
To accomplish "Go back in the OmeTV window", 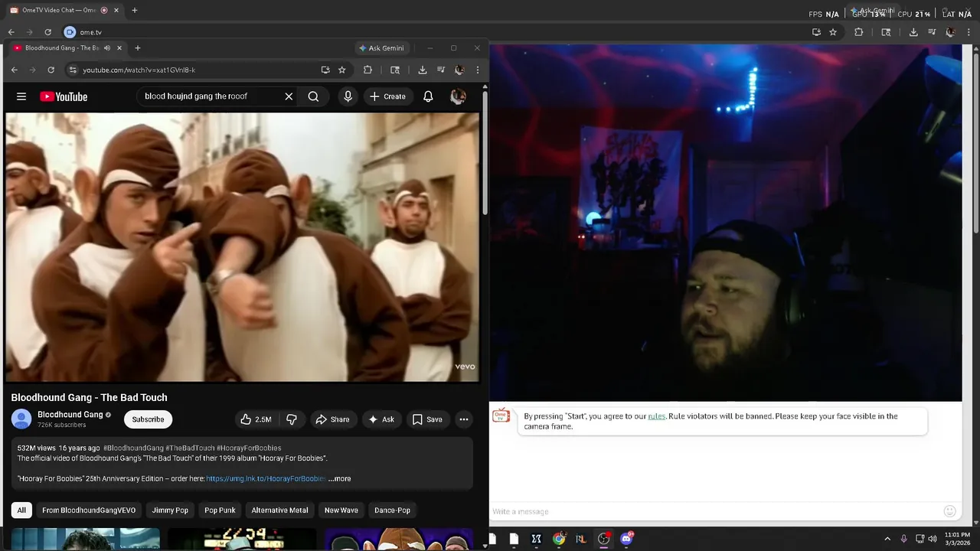I will click(x=11, y=32).
